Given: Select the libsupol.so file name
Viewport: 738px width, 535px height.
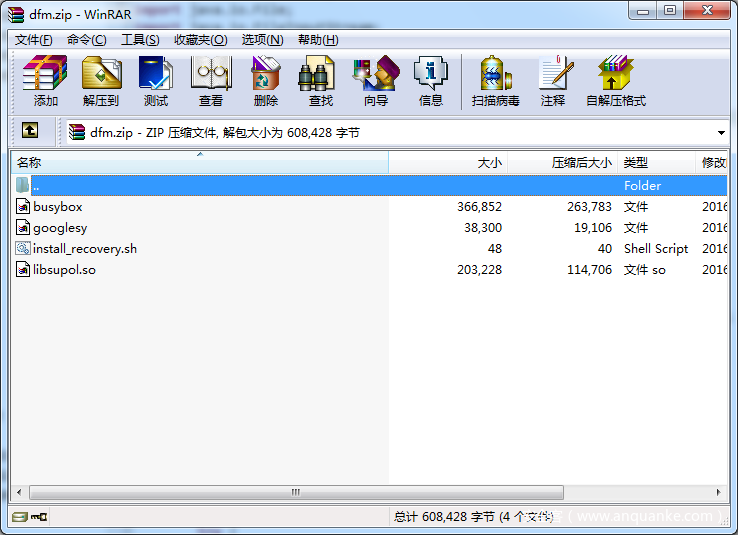Looking at the screenshot, I should (x=64, y=270).
